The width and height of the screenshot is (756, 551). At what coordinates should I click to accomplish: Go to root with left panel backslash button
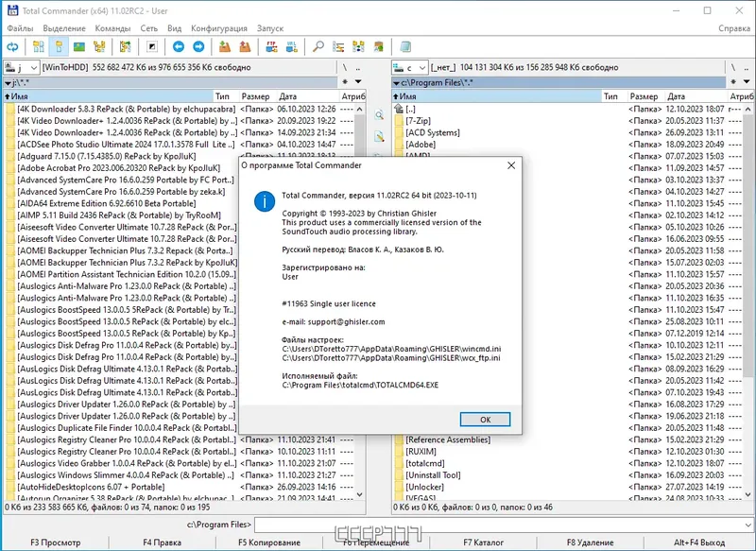[x=345, y=67]
